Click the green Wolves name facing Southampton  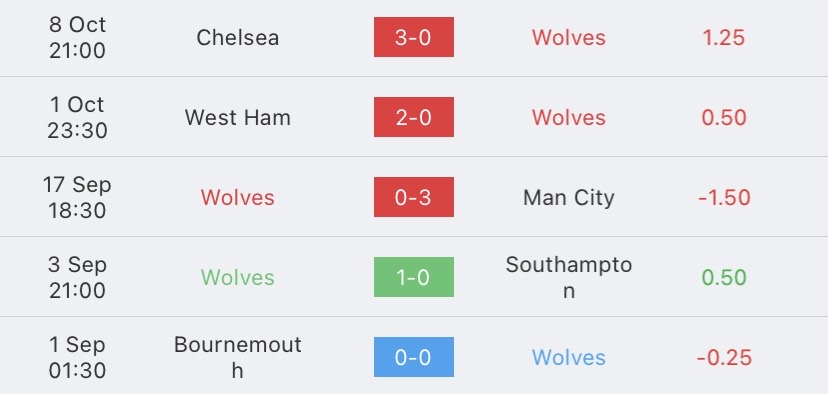(x=238, y=277)
